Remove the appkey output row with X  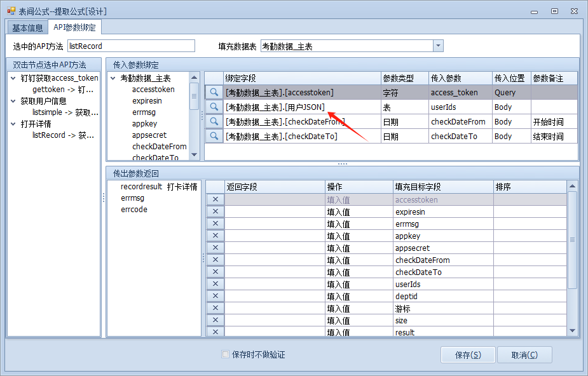[215, 236]
